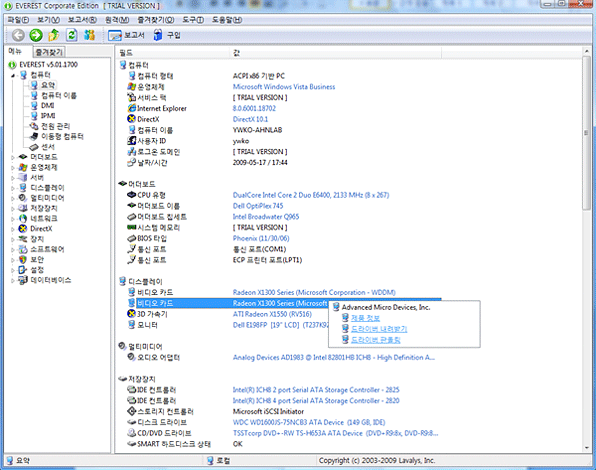Screen dimensions: 596x470
Task: Expand the 운영체제 tree node
Action: [13, 168]
